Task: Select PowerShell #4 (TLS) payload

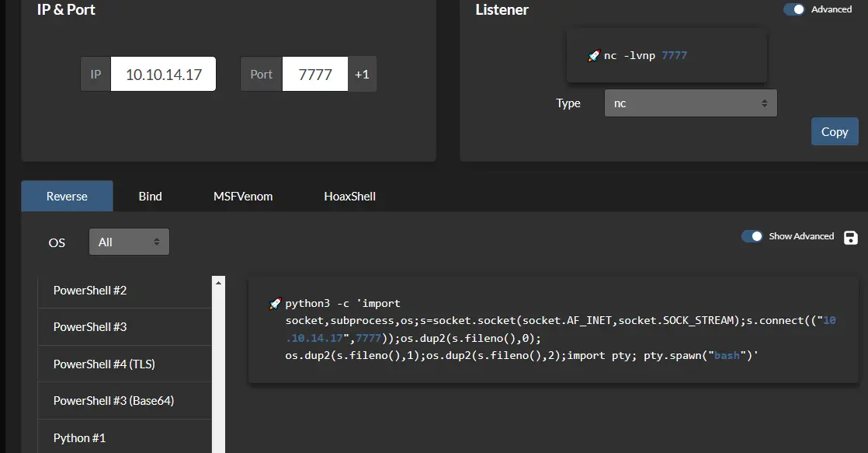Action: coord(124,364)
